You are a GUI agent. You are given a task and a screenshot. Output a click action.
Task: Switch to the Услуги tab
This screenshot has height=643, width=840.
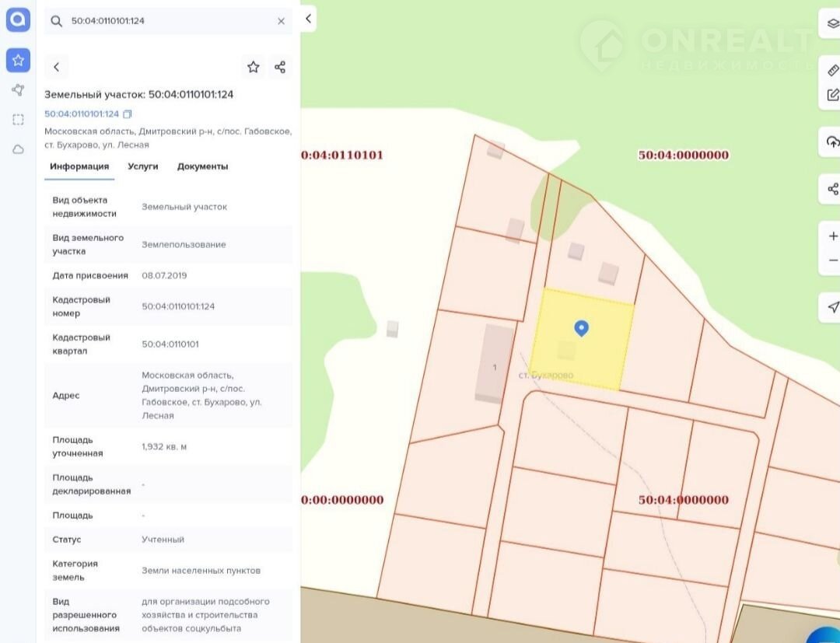pyautogui.click(x=143, y=166)
